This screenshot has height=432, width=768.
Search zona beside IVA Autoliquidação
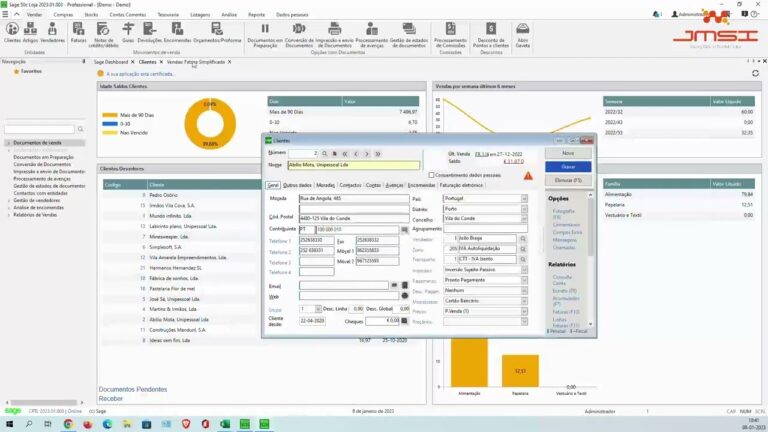523,249
